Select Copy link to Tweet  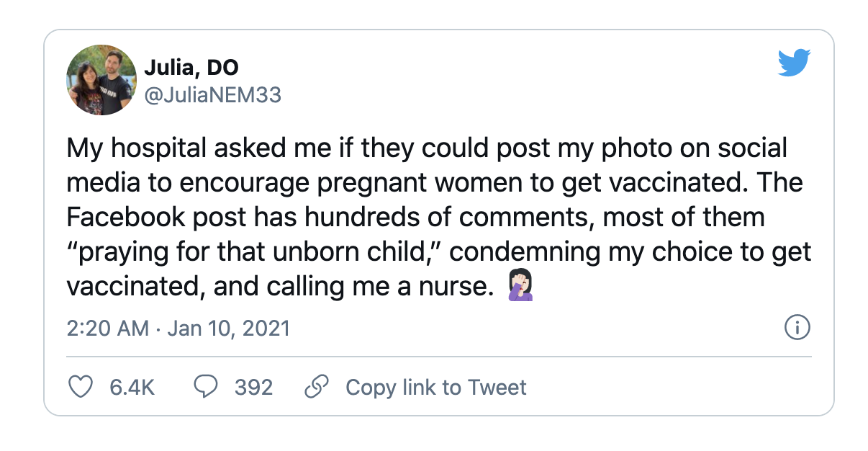(x=436, y=388)
